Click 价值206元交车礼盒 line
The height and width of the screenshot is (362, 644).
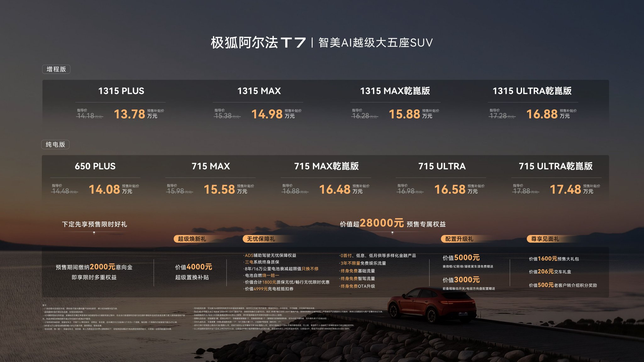click(550, 271)
